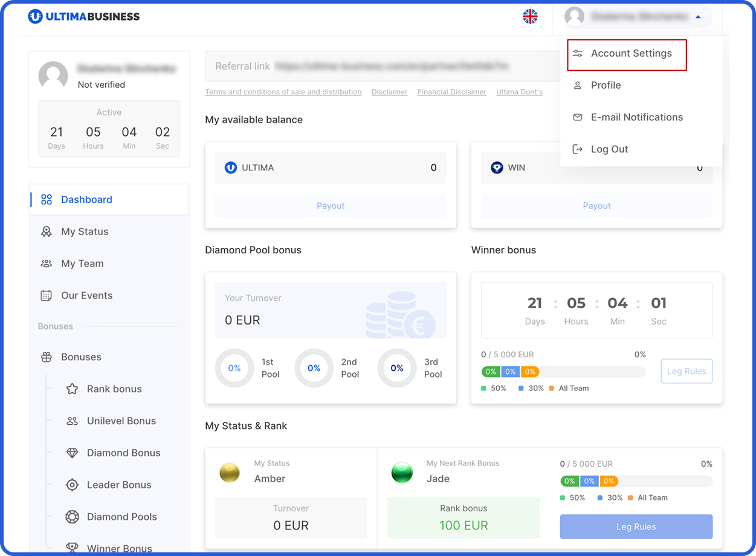Select Account Settings from the user menu
The width and height of the screenshot is (756, 556).
click(x=631, y=54)
